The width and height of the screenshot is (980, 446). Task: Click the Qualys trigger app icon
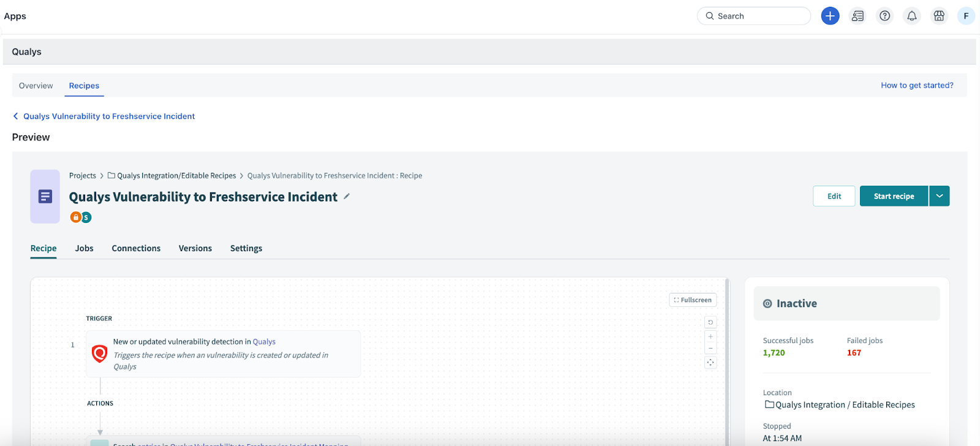click(99, 353)
